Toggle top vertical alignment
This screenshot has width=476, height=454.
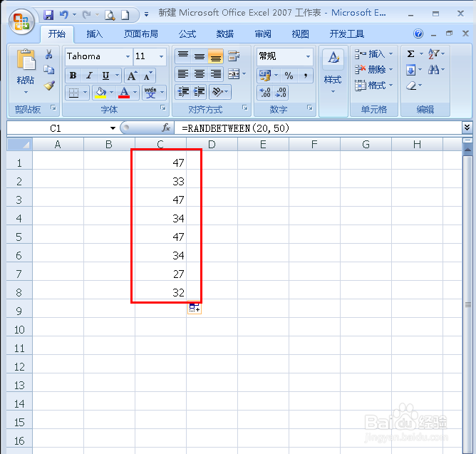pos(183,56)
